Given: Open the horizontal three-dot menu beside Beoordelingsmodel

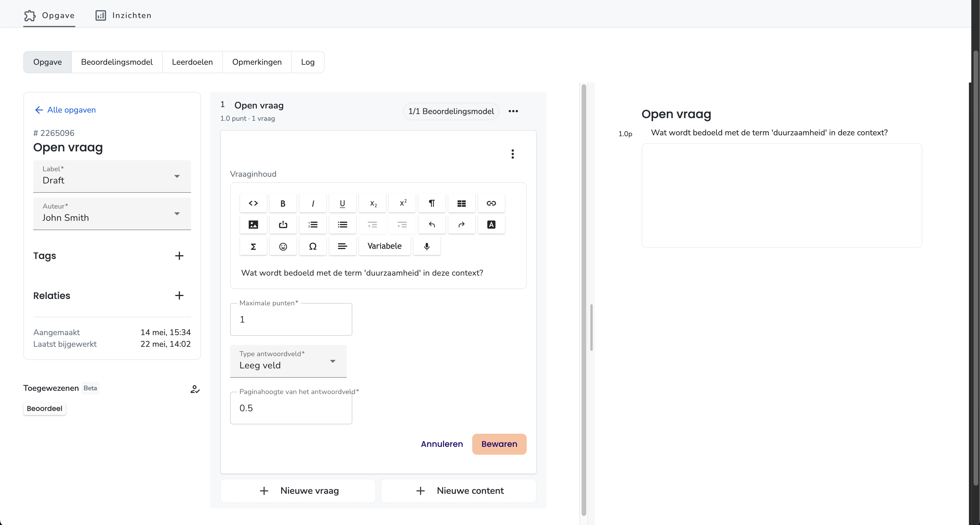Looking at the screenshot, I should click(513, 111).
